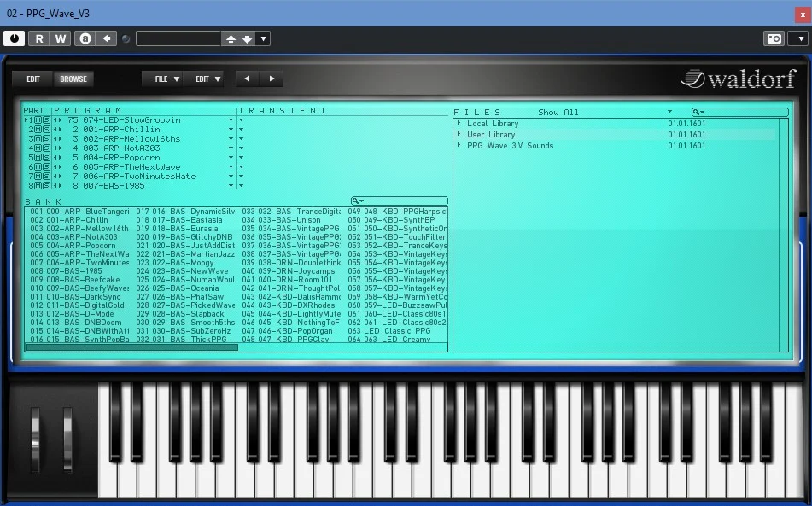Screen dimensions: 812x506
Task: Click the pitch bend wheel
Action: [x=35, y=439]
